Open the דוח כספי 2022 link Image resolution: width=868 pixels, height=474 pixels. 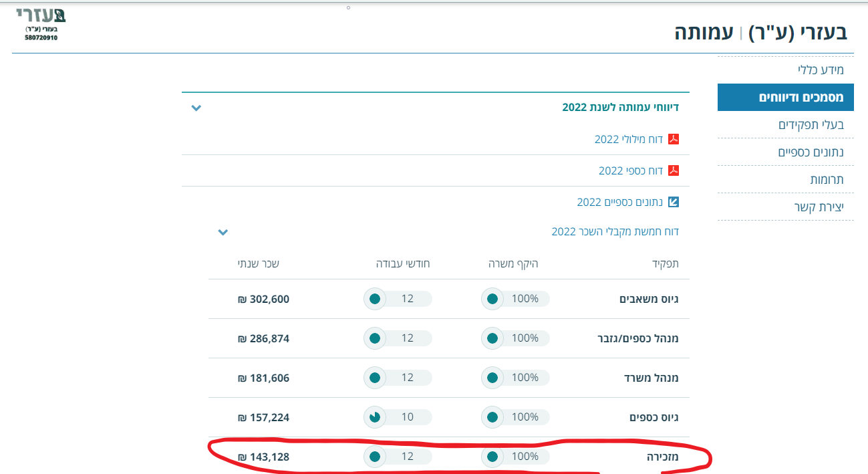point(630,170)
